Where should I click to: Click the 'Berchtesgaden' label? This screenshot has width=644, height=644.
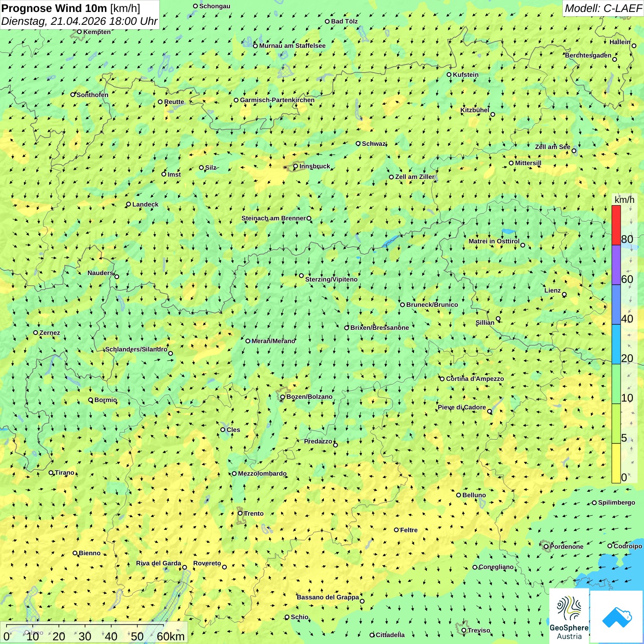pos(588,55)
